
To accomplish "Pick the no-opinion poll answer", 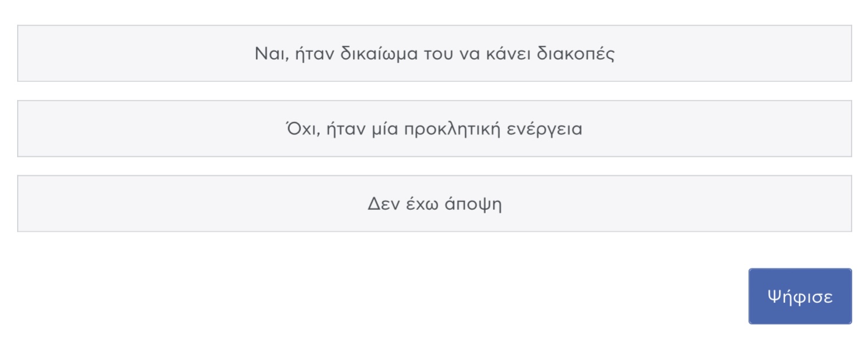I will [435, 203].
